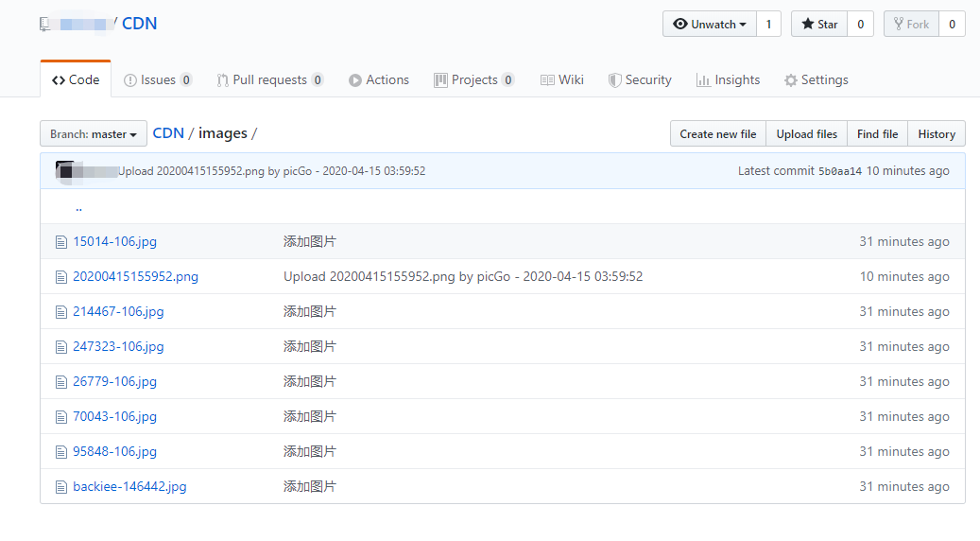
Task: Click file icon beside backiee-146442.jpg
Action: pyautogui.click(x=60, y=487)
